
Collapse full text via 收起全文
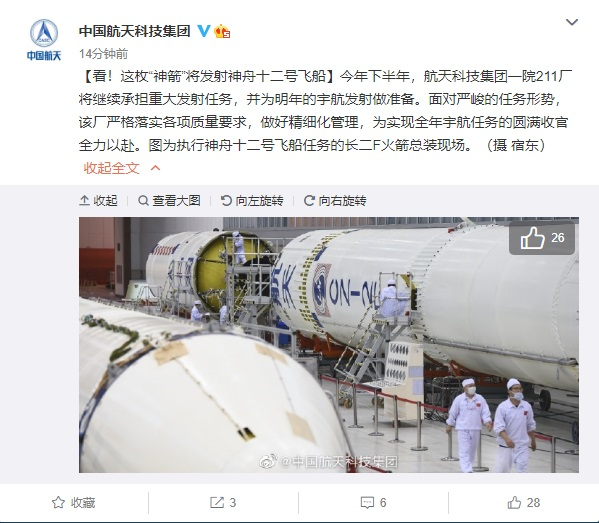(122, 168)
